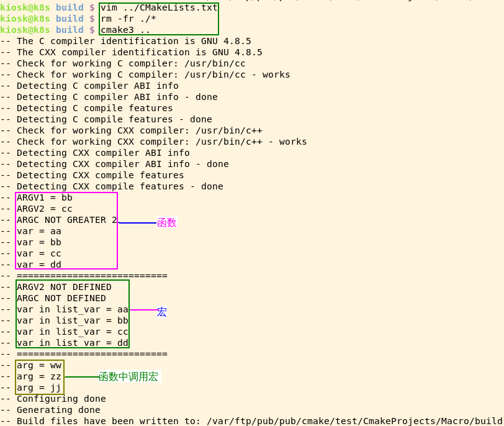Click the 'kiosk@k8s' prompt on first line
504x426 pixels.
(26, 7)
